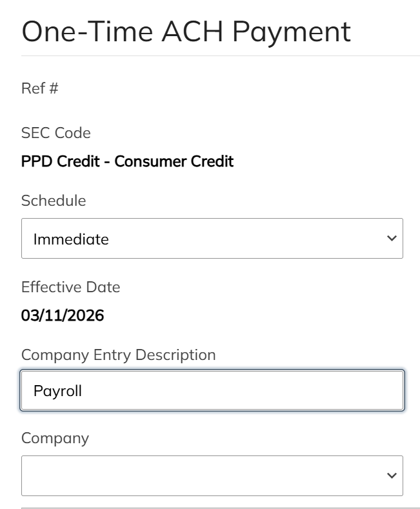Click the divider line below the page heading
This screenshot has height=509, width=420.
(x=220, y=56)
